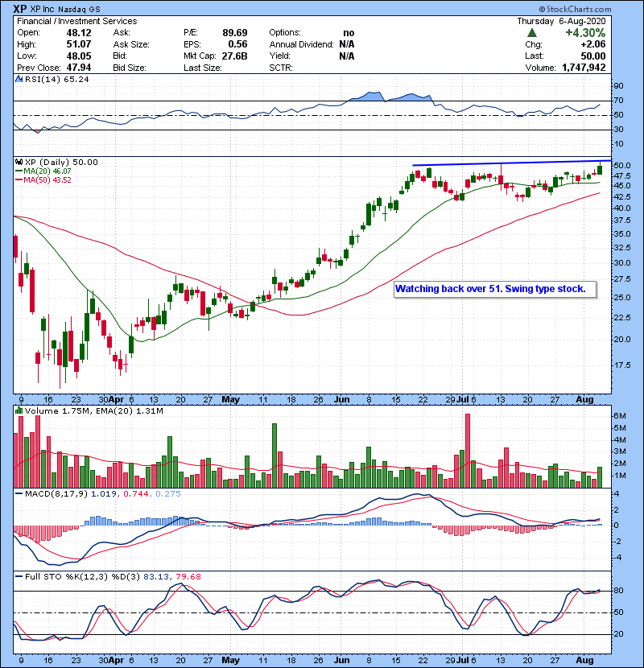Click the MA(20) 46.07 legend text

coord(47,171)
